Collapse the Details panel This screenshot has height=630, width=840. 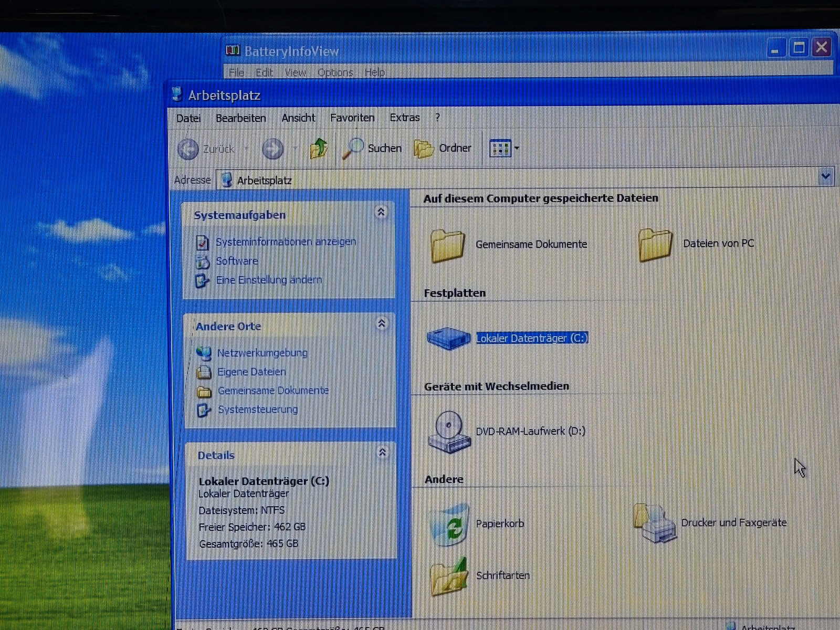(x=383, y=452)
